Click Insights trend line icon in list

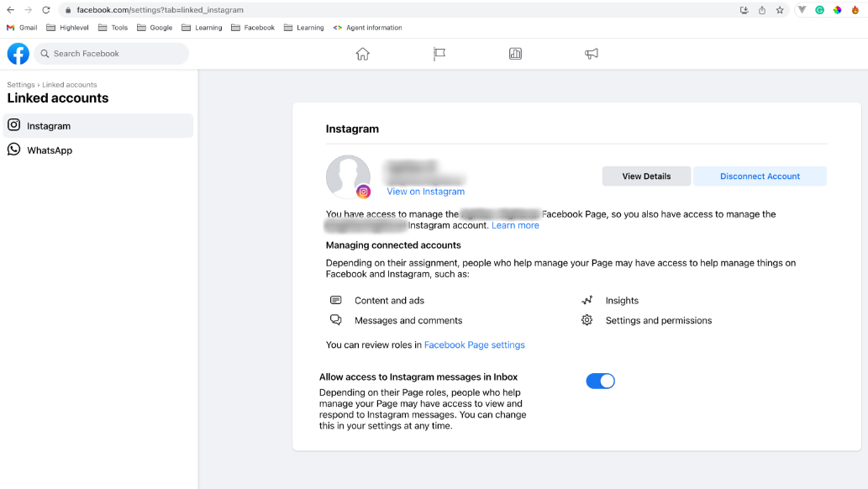tap(587, 300)
